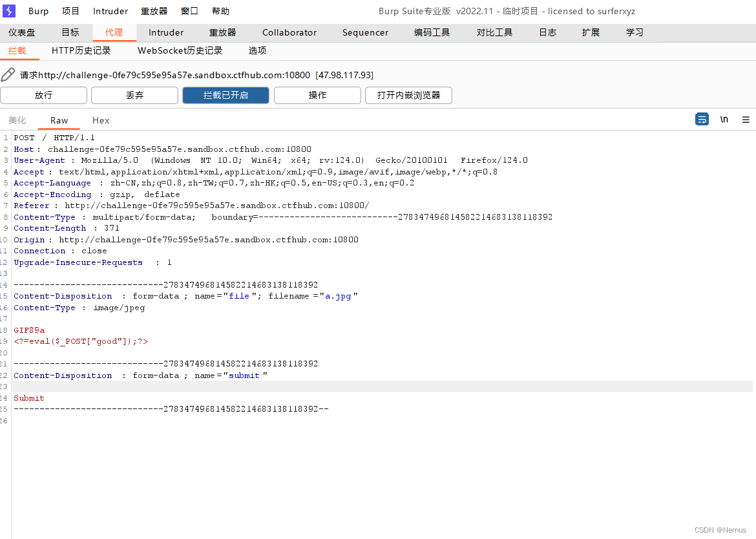Switch to the Intruder tool tab

pos(166,32)
